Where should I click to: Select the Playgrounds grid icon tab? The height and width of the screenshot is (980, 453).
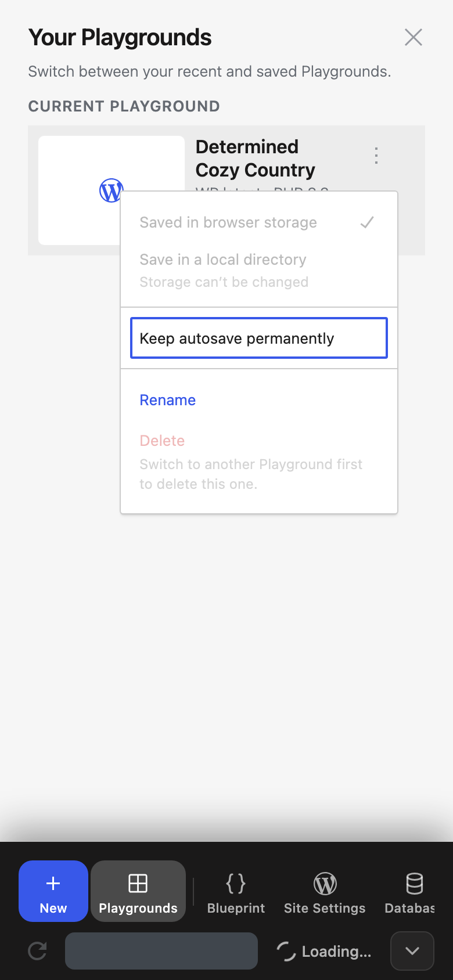[x=138, y=891]
